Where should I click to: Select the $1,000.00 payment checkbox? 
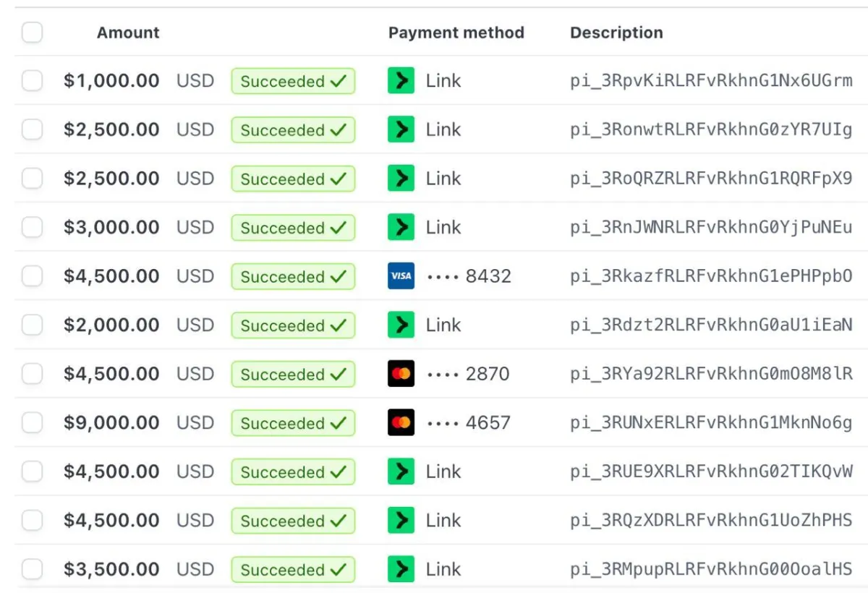coord(32,81)
